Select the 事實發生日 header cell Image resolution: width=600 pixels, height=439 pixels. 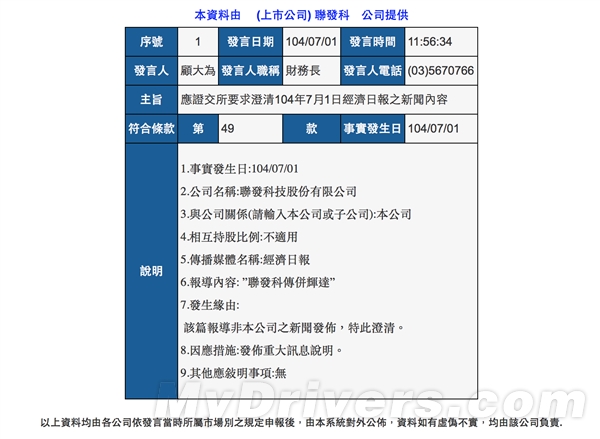(x=372, y=129)
